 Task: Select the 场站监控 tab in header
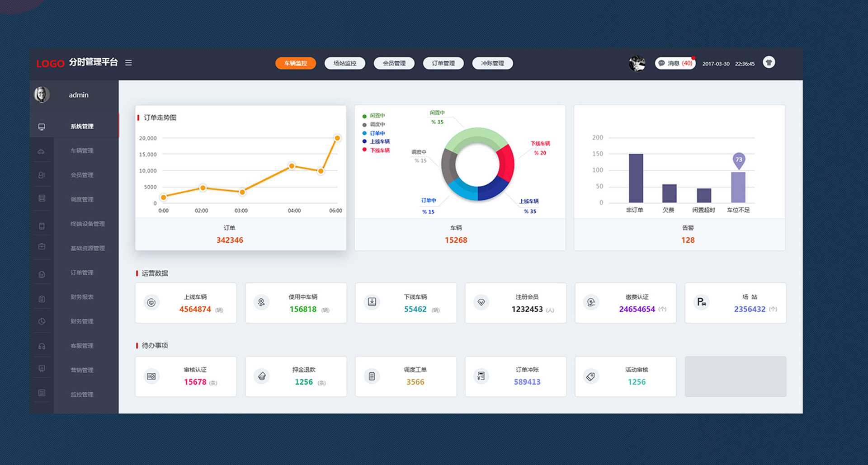(345, 63)
